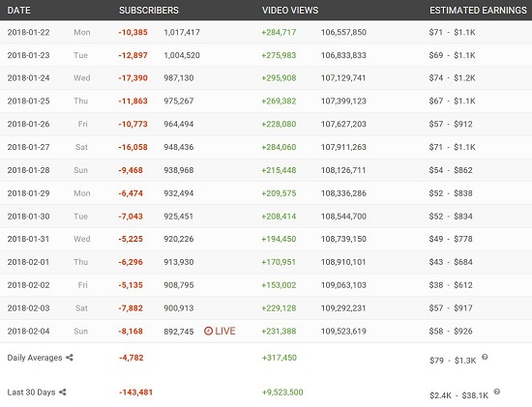Click the red LIVE label
Screen dimensions: 532x407
coord(225,331)
